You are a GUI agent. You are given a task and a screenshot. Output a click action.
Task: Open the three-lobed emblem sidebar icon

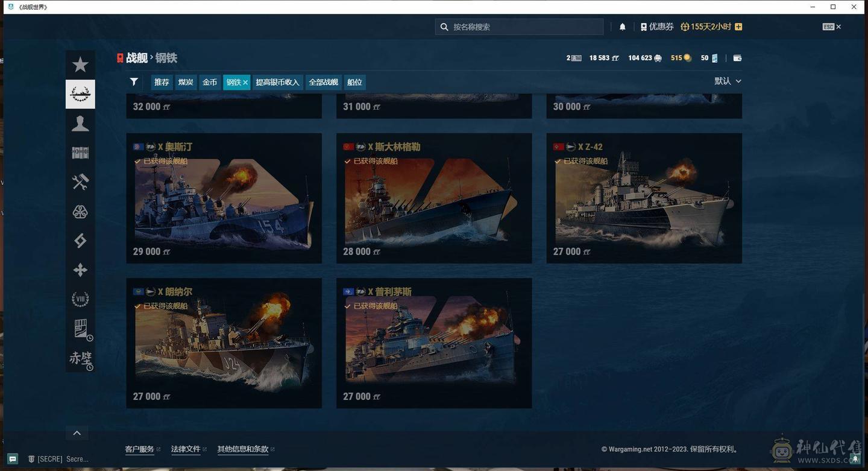(80, 212)
